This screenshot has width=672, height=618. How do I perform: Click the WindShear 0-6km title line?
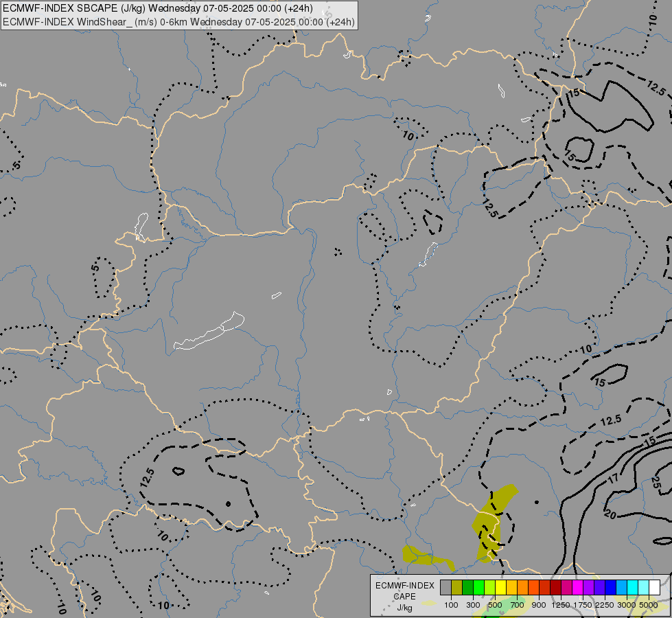coord(178,21)
